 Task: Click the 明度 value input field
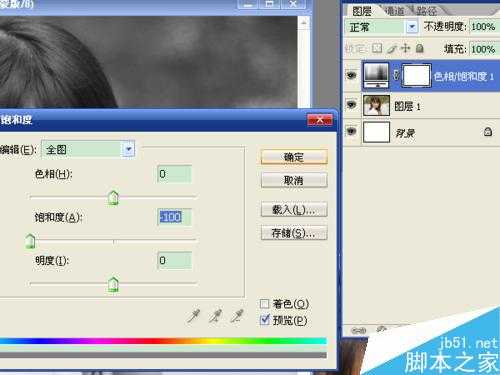pyautogui.click(x=174, y=260)
